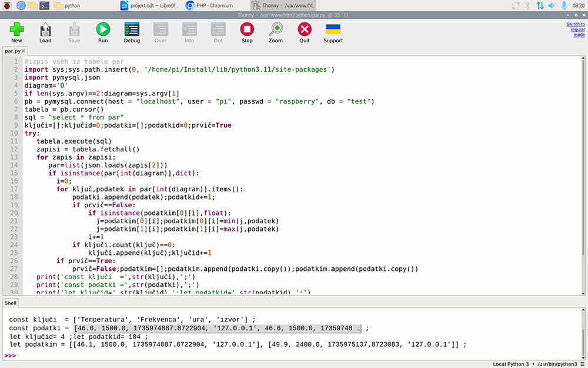This screenshot has height=368, width=588.
Task: Click the Support Ukraine flag icon
Action: pyautogui.click(x=333, y=29)
